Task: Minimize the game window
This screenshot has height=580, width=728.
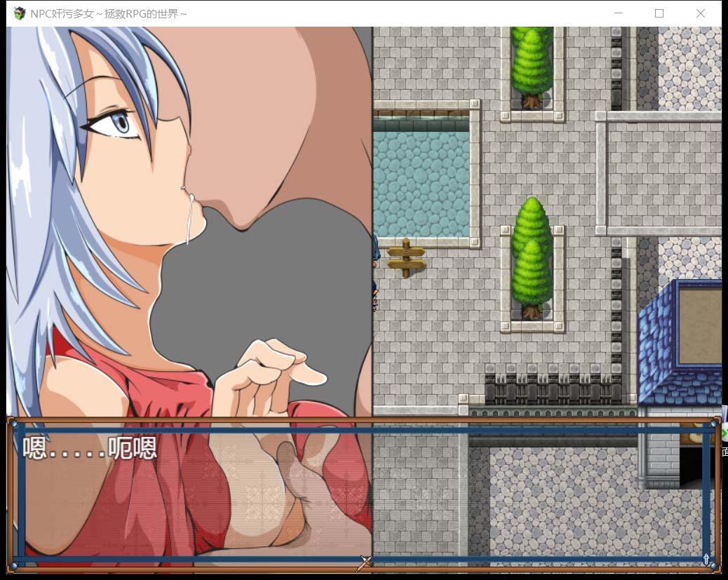Action: (618, 13)
